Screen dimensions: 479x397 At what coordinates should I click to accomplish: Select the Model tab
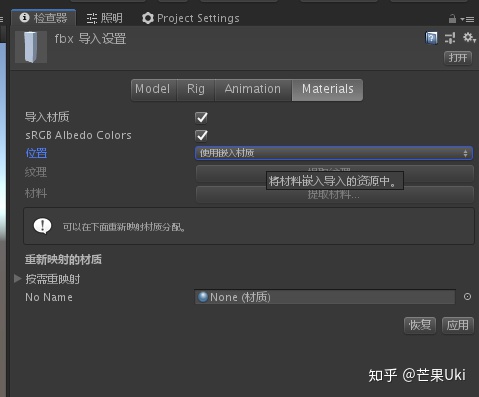(153, 89)
